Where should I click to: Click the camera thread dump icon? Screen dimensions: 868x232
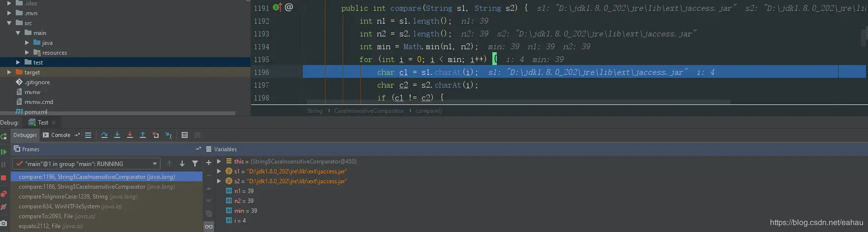click(x=3, y=223)
